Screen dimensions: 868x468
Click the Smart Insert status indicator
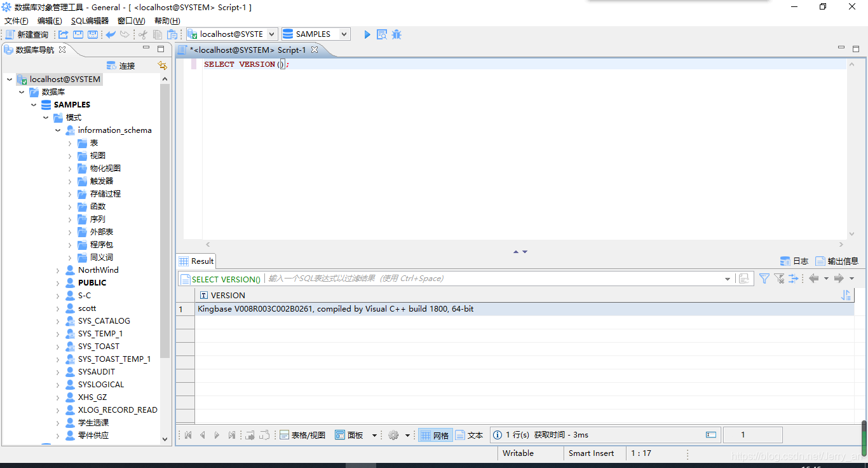pos(591,453)
